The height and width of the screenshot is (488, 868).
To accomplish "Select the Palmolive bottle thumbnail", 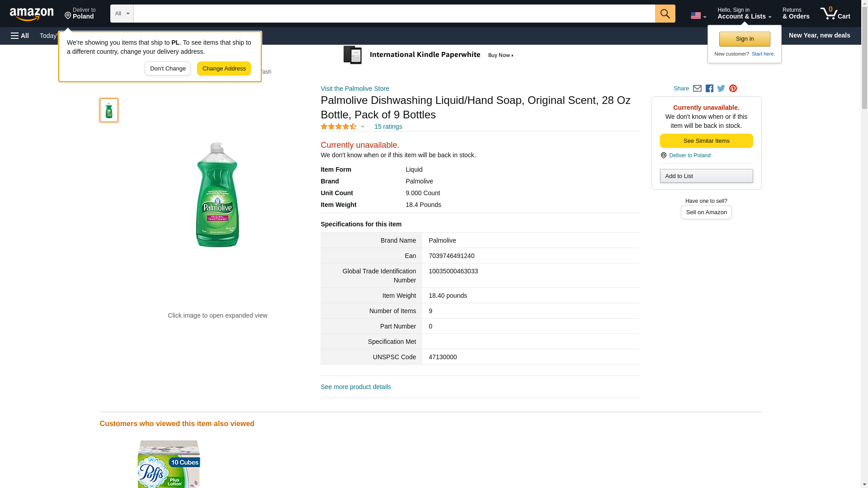I will coord(109,110).
